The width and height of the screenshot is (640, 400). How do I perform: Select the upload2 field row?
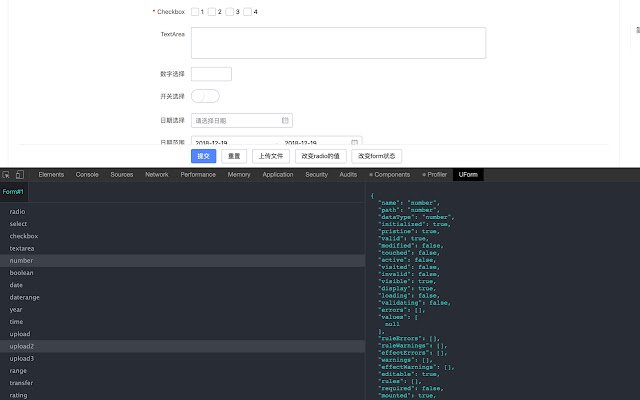click(182, 346)
